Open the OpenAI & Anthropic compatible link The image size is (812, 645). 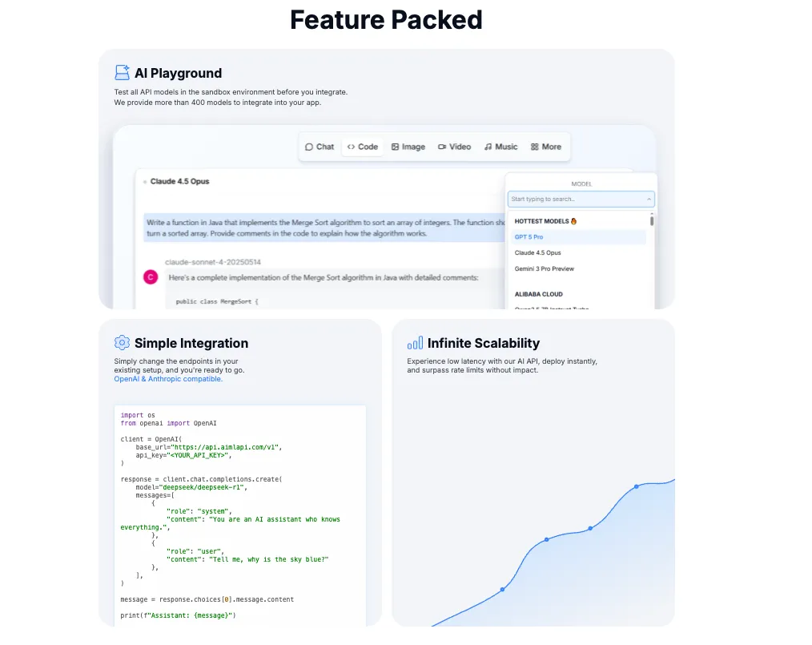[168, 379]
